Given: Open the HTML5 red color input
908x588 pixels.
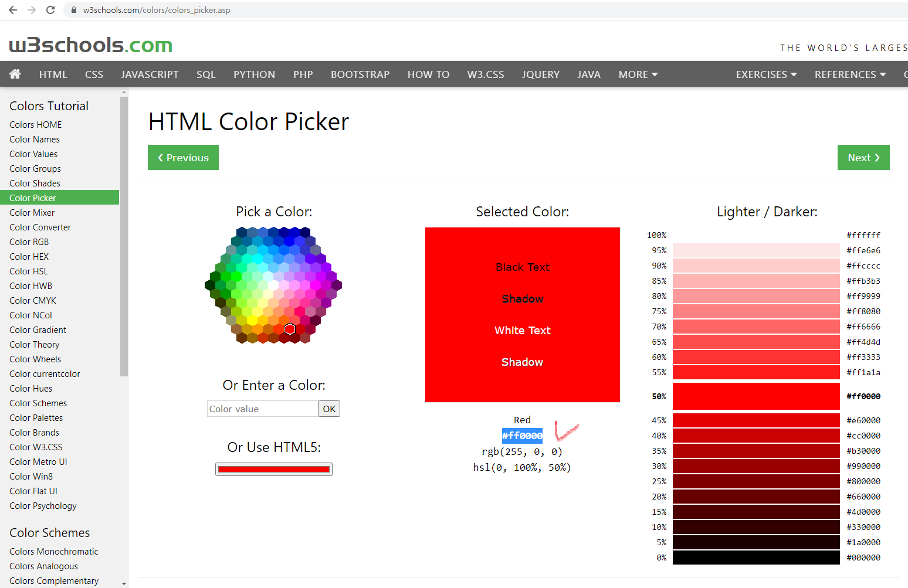Looking at the screenshot, I should point(274,469).
